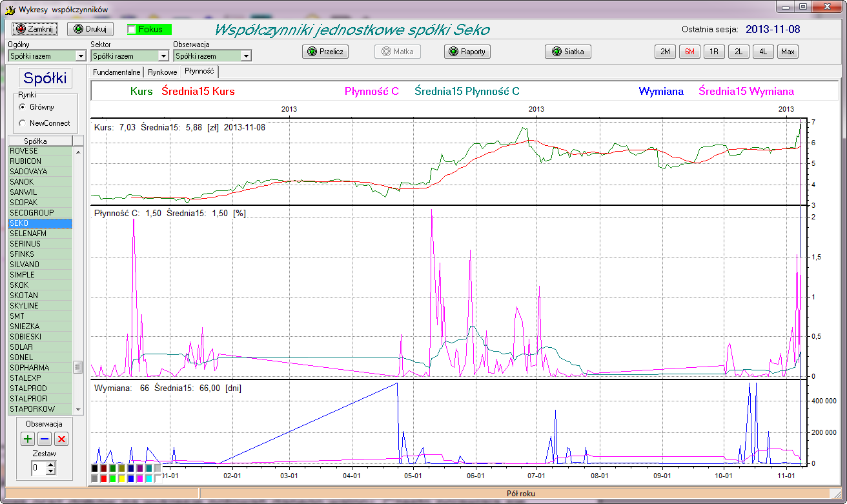The width and height of the screenshot is (847, 504).
Task: Pick the cyan color swatch
Action: point(149,479)
